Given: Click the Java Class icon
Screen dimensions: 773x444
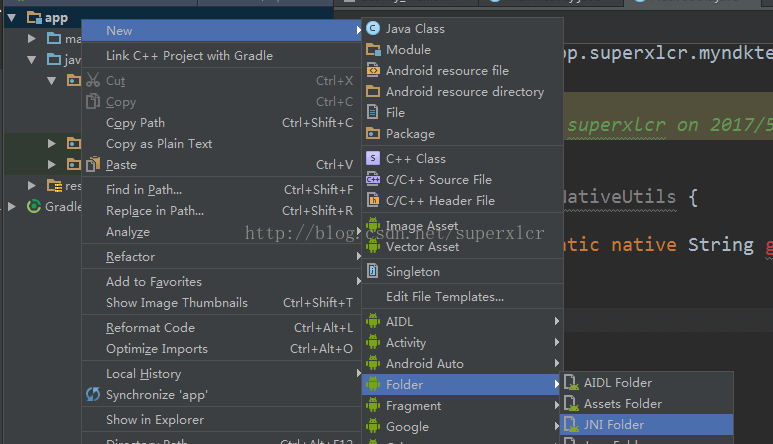Looking at the screenshot, I should (x=373, y=29).
